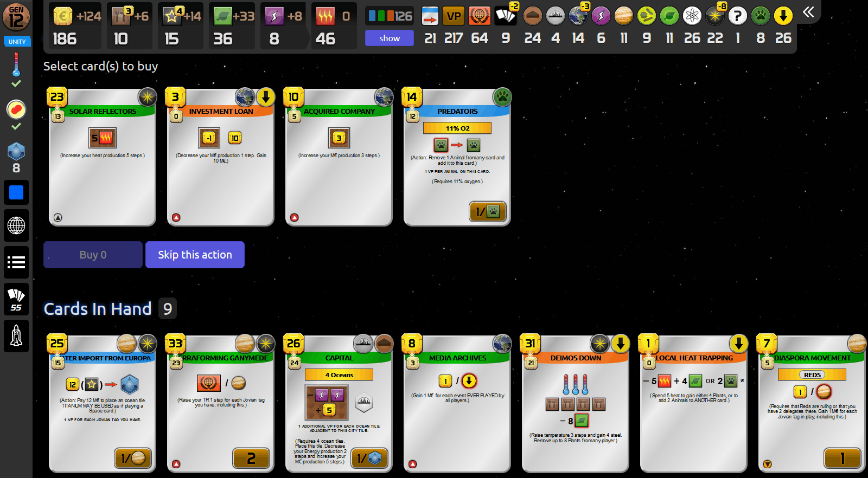This screenshot has height=478, width=868.
Task: Select the Predators card
Action: pos(457,157)
